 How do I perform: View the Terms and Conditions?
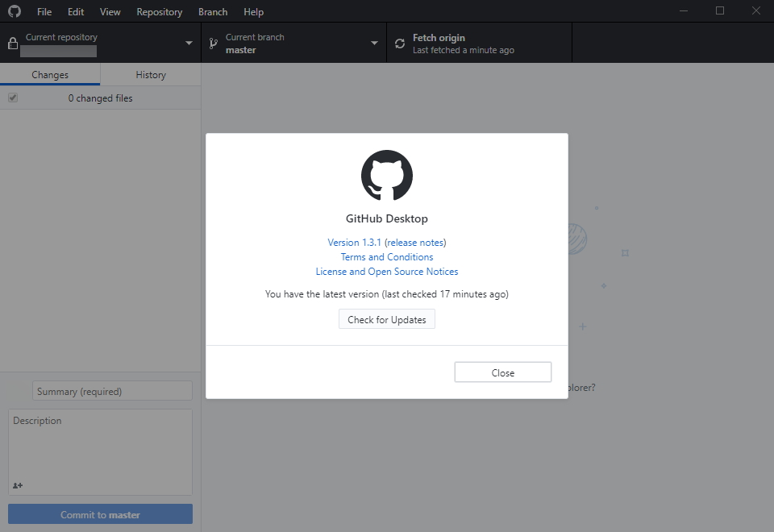click(x=387, y=256)
